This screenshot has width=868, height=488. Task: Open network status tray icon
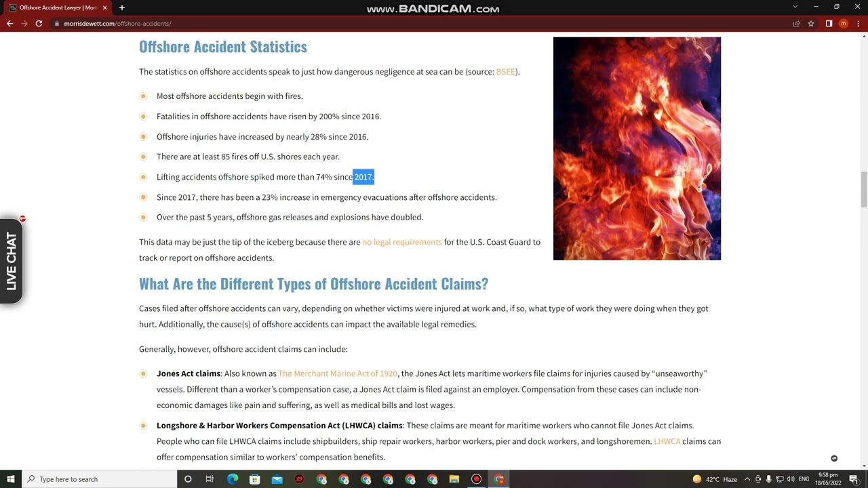point(780,479)
